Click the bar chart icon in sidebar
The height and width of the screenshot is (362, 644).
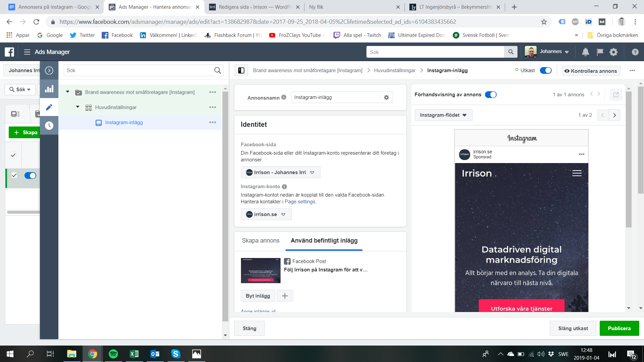point(49,89)
